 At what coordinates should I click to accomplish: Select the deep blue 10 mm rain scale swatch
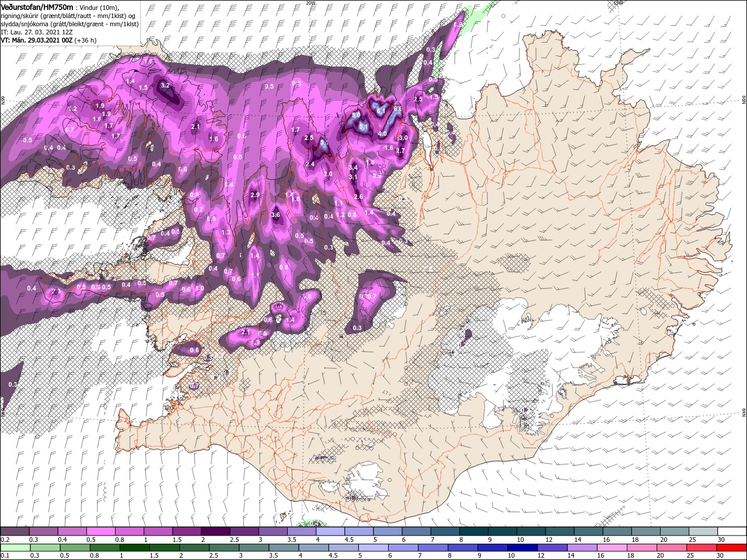pyautogui.click(x=523, y=548)
